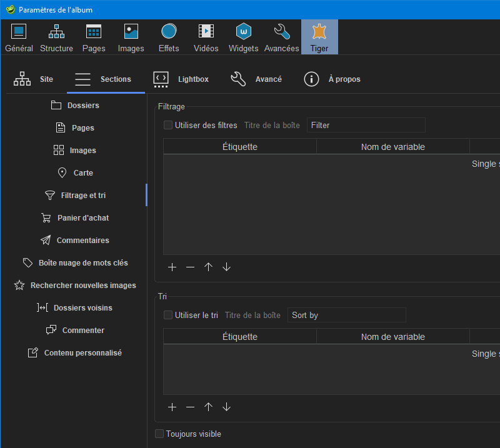This screenshot has width=500, height=448.
Task: Click the Filter title text field
Action: point(366,125)
